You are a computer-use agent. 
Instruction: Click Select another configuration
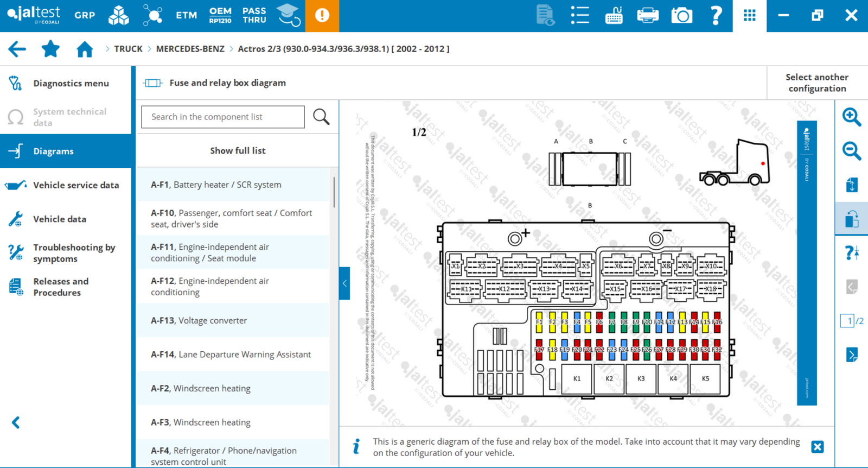click(817, 83)
